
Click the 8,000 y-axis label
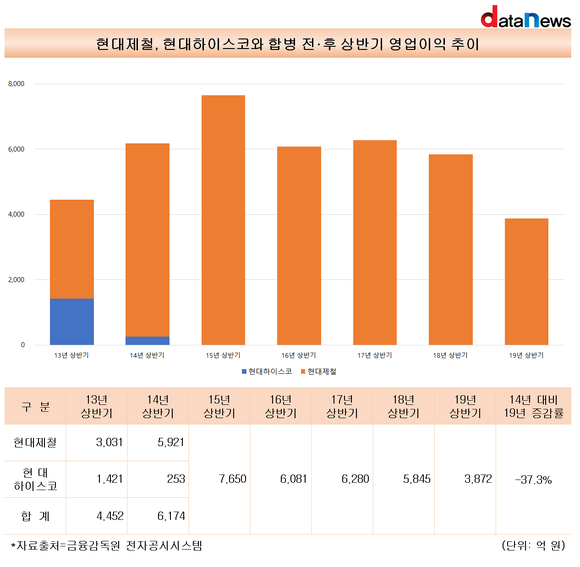[16, 84]
